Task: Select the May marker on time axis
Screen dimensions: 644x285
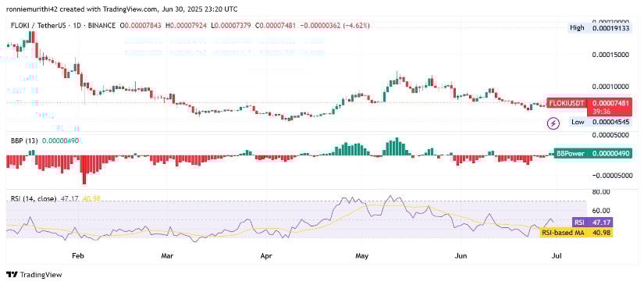Action: tap(361, 255)
